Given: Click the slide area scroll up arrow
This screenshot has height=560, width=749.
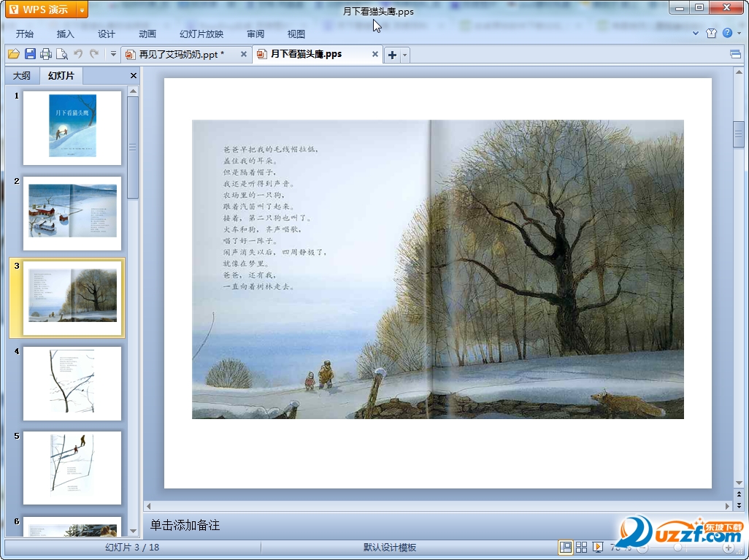Looking at the screenshot, I should [739, 72].
